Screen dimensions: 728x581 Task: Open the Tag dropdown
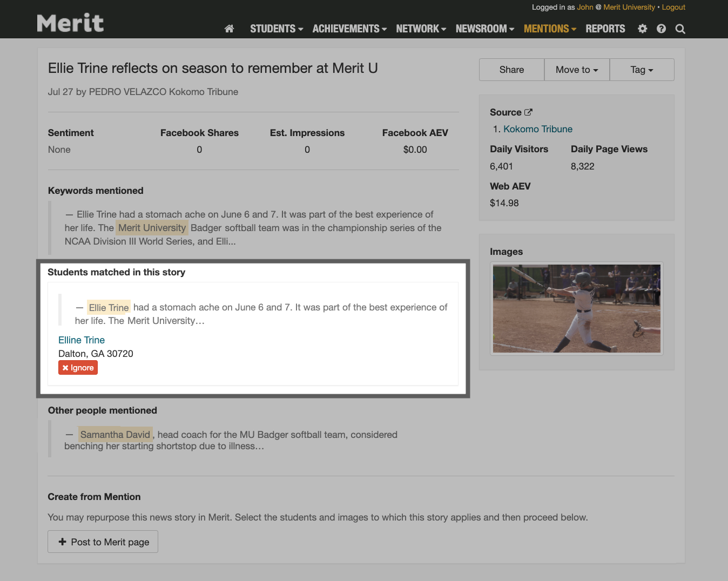coord(641,70)
